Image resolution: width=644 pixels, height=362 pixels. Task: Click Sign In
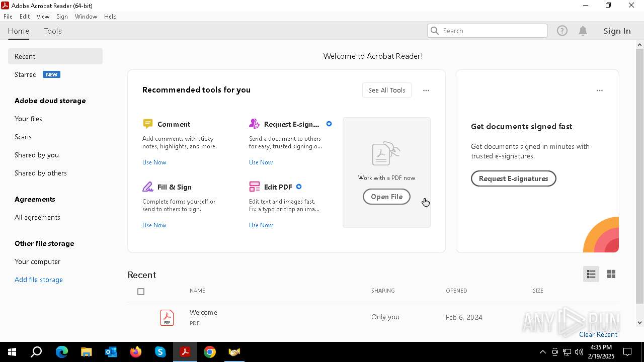(617, 31)
